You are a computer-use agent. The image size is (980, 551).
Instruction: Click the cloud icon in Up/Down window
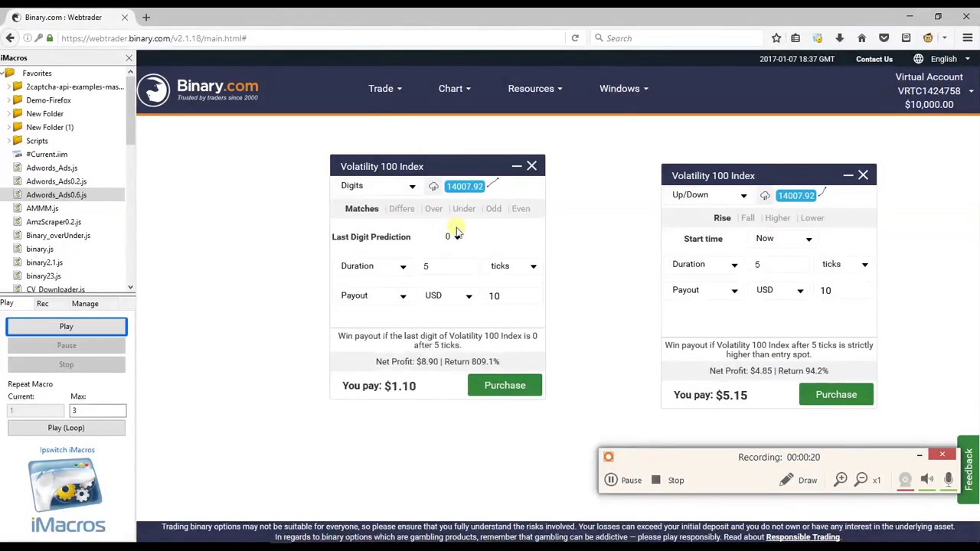pos(765,196)
